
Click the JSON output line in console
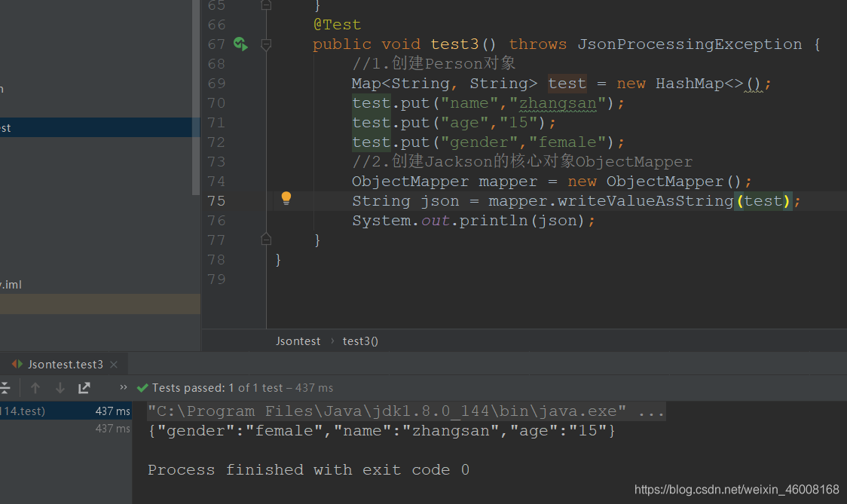[x=381, y=430]
